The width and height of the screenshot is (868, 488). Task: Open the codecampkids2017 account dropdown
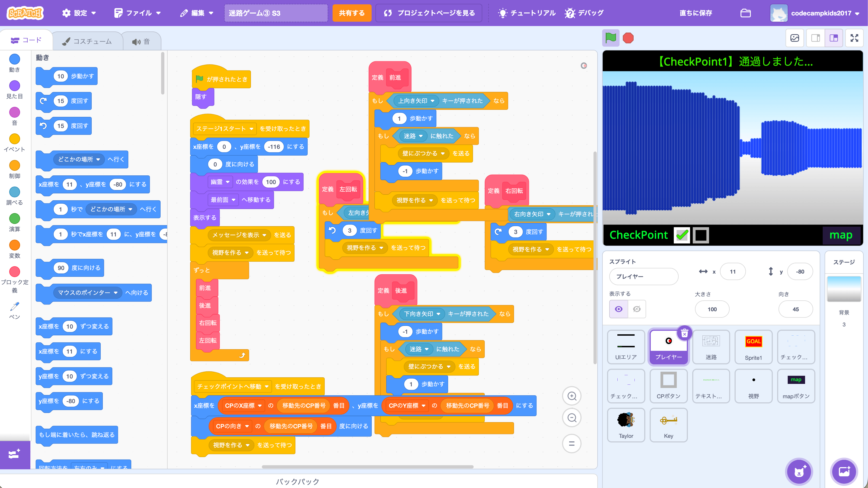pyautogui.click(x=815, y=13)
